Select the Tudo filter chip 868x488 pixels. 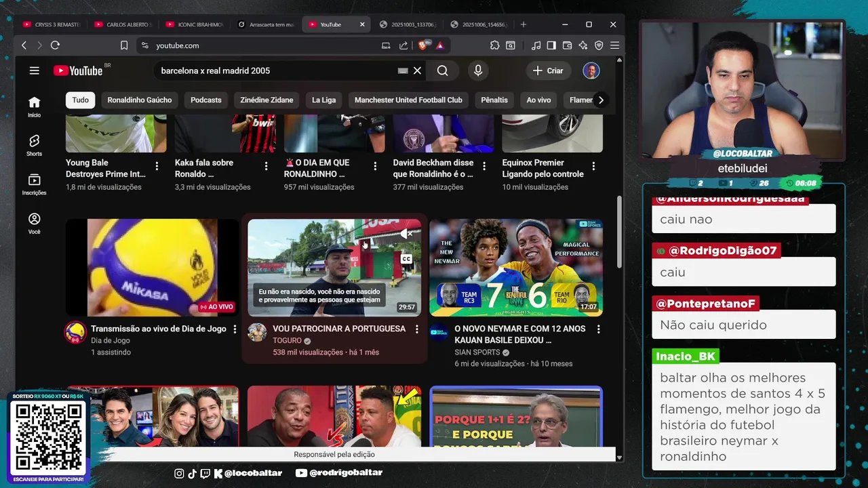click(81, 100)
